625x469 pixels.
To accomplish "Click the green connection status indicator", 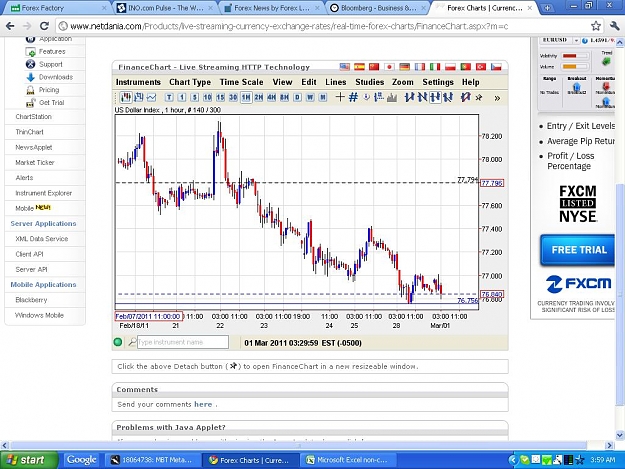I will point(118,342).
